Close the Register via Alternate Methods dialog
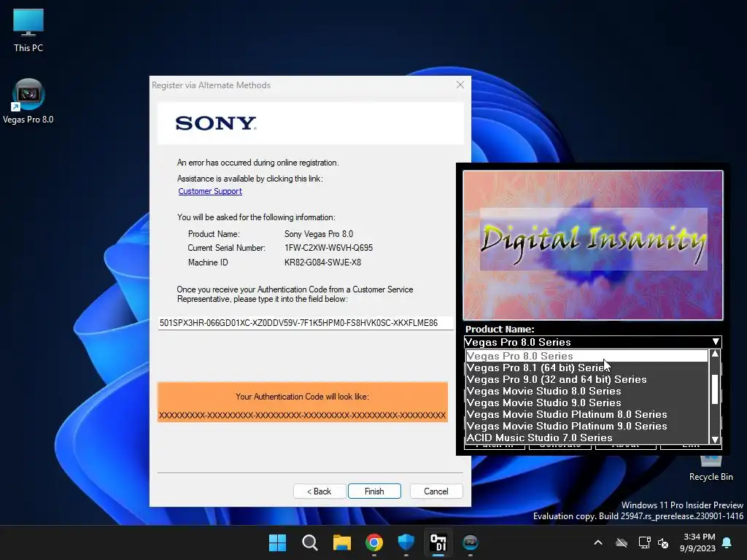Image resolution: width=747 pixels, height=560 pixels. point(460,85)
